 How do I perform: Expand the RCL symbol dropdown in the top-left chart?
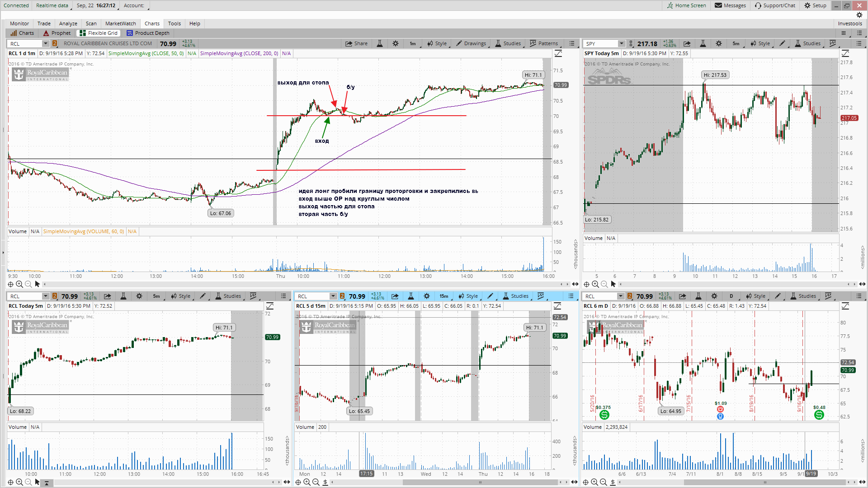pos(46,44)
